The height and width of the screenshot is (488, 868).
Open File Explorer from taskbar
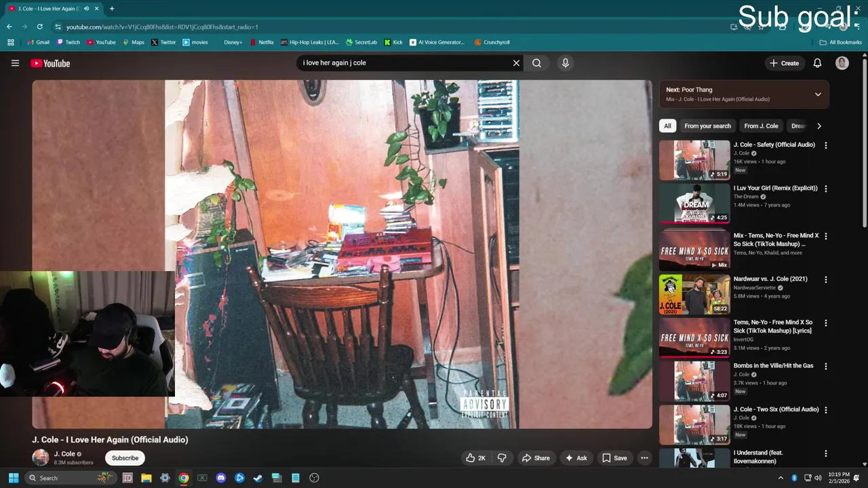tap(146, 478)
